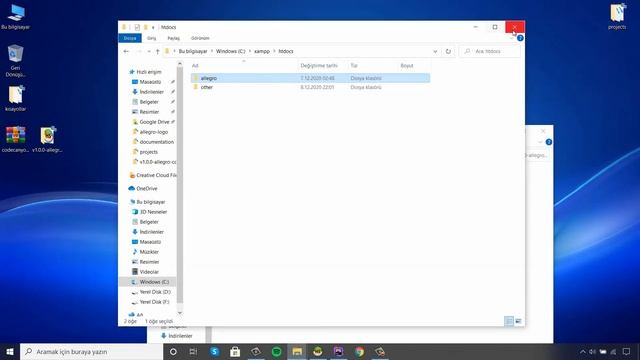The height and width of the screenshot is (360, 640).
Task: Select the codecanyon archive on desktop
Action: tap(16, 140)
